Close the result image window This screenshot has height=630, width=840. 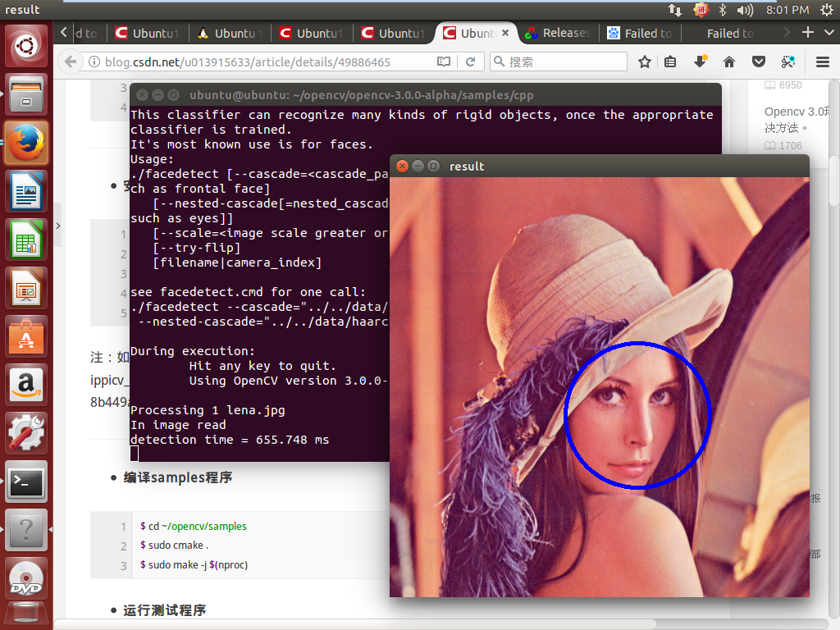pyautogui.click(x=402, y=166)
